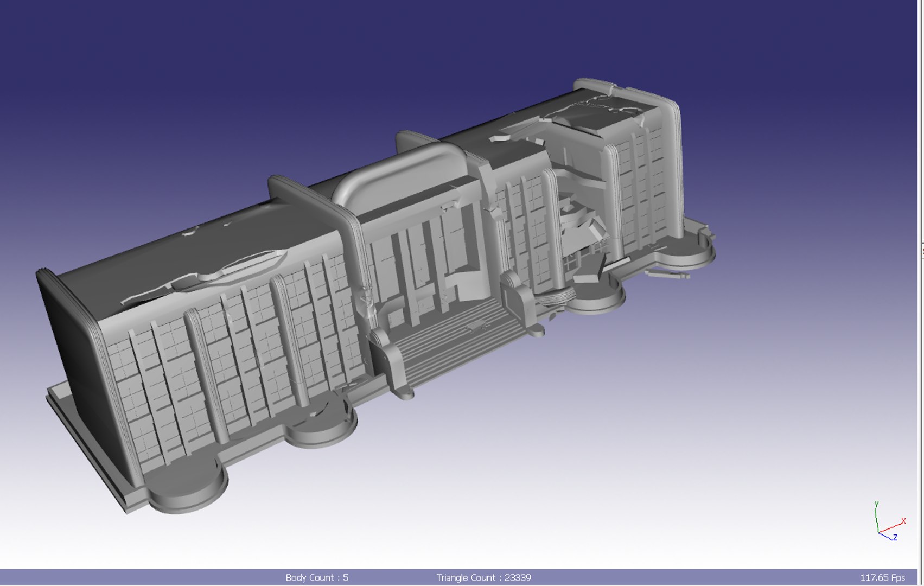Click the XYZ axis orientation gizmo

coord(890,522)
